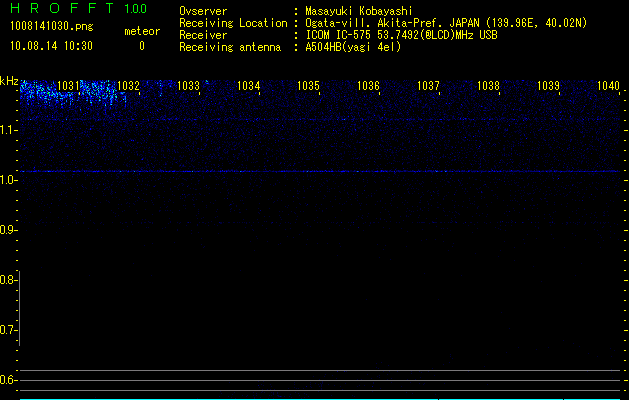Click the kHz axis unit label
The width and height of the screenshot is (629, 400).
coord(9,81)
